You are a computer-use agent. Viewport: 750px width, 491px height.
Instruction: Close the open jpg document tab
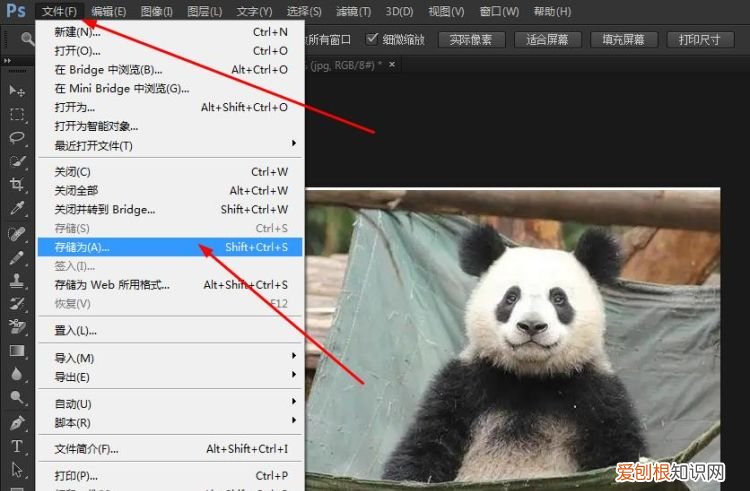[x=392, y=64]
